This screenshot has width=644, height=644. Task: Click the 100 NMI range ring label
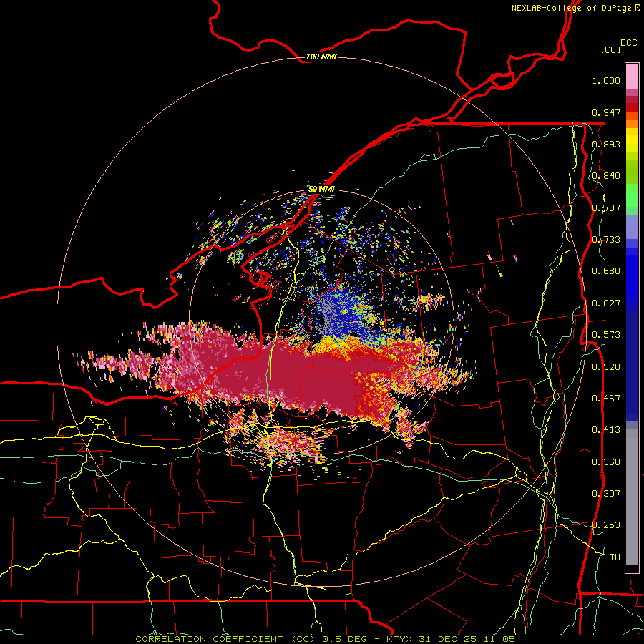tap(321, 57)
